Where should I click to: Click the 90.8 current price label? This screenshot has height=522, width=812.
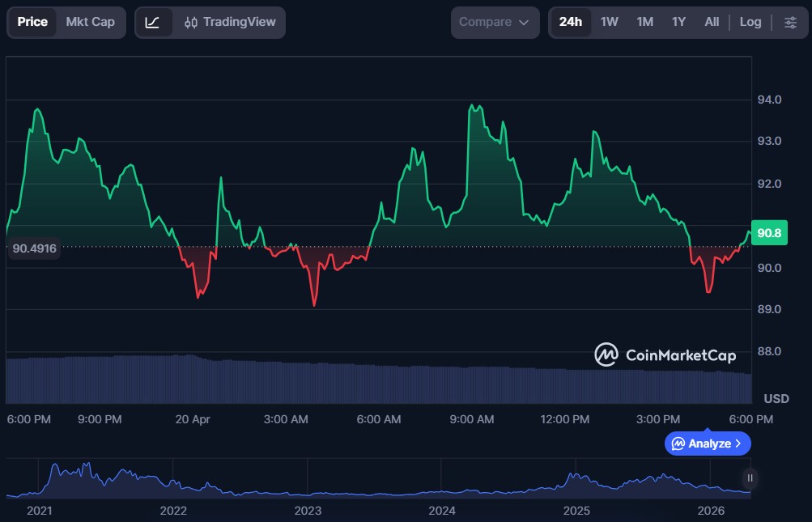point(767,233)
